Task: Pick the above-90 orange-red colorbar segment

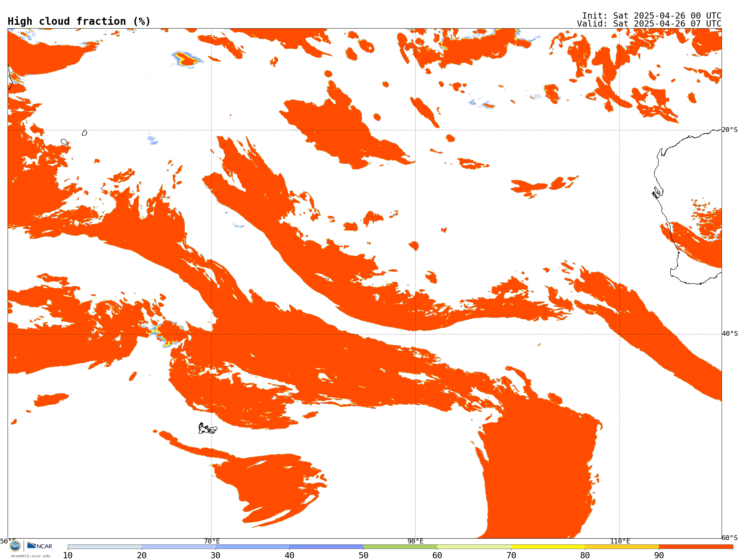Action: [x=696, y=547]
